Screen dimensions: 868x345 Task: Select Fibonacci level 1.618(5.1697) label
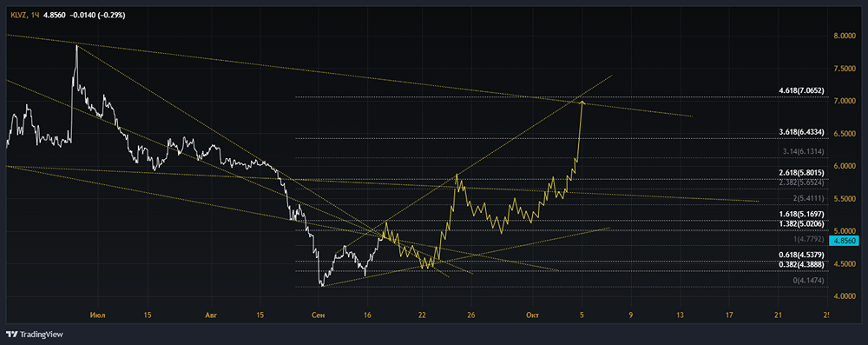coord(801,214)
